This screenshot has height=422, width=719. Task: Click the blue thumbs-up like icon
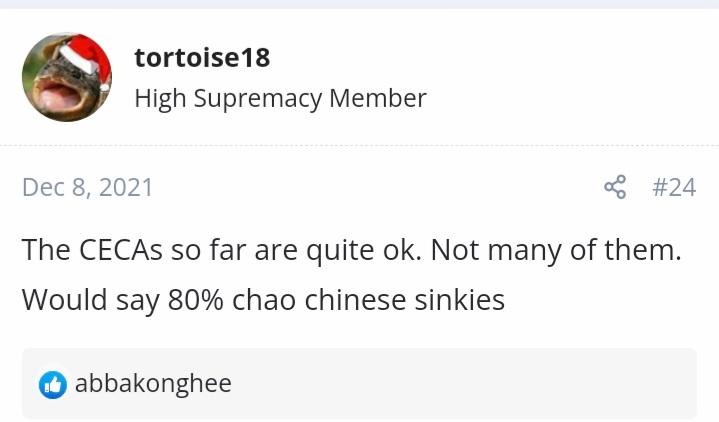coord(52,384)
